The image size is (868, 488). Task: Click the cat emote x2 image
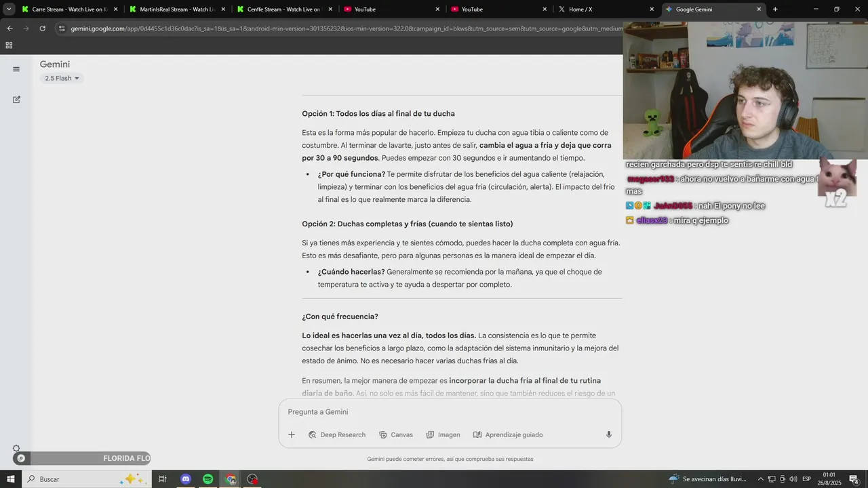tap(837, 183)
